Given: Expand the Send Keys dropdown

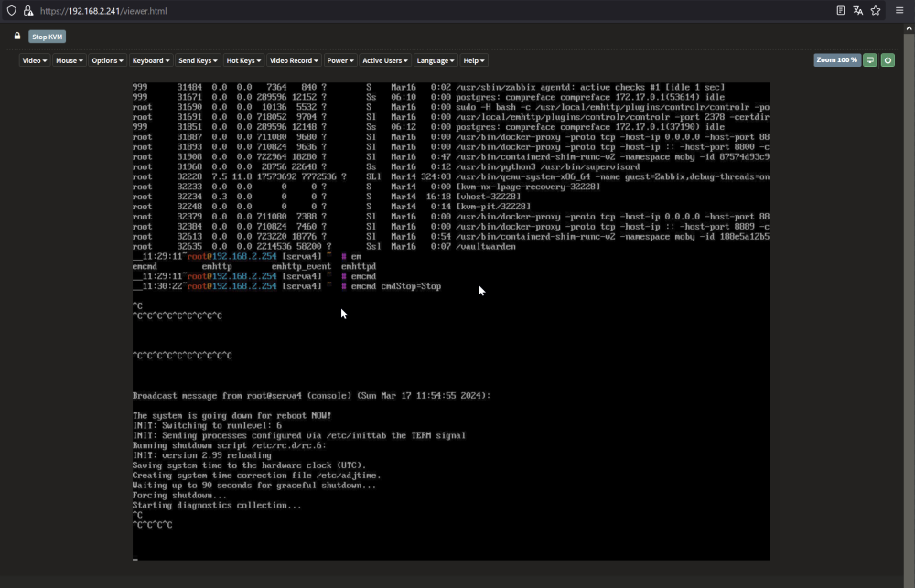Looking at the screenshot, I should (198, 60).
